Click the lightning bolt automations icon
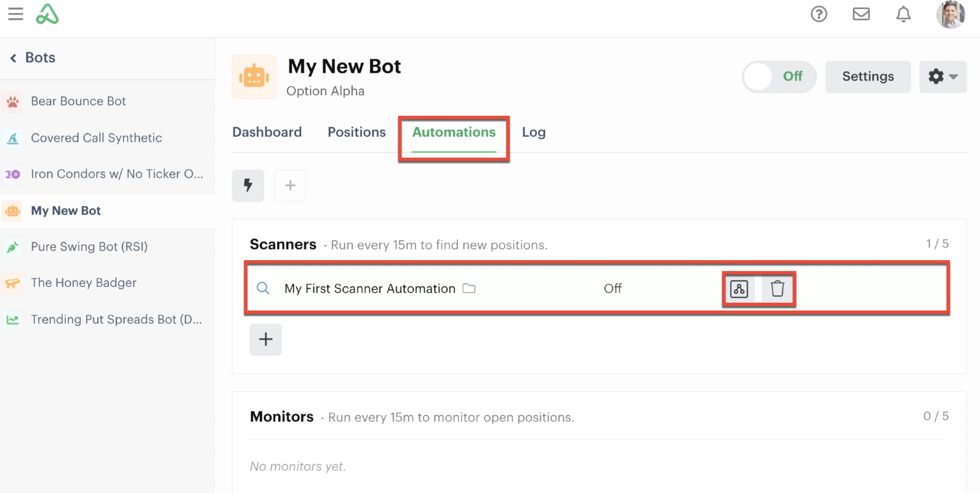The height and width of the screenshot is (493, 980). click(x=248, y=186)
